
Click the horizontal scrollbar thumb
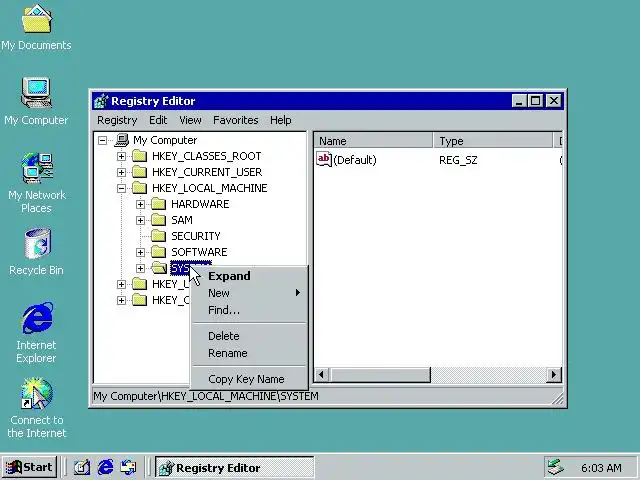coord(379,374)
